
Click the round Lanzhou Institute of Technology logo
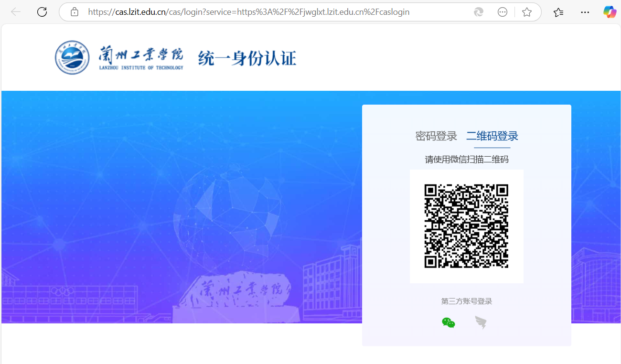click(x=72, y=58)
